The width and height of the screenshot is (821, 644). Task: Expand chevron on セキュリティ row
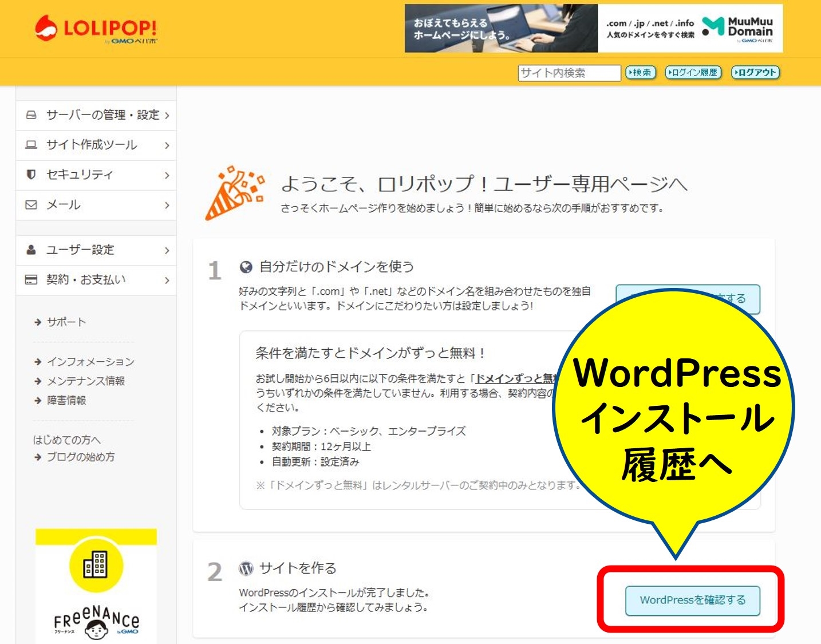coord(167,175)
